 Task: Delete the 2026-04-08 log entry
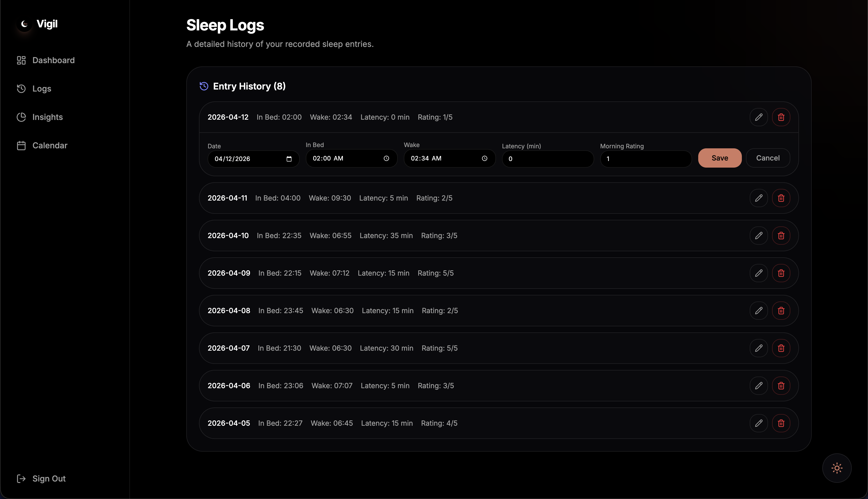[781, 311]
